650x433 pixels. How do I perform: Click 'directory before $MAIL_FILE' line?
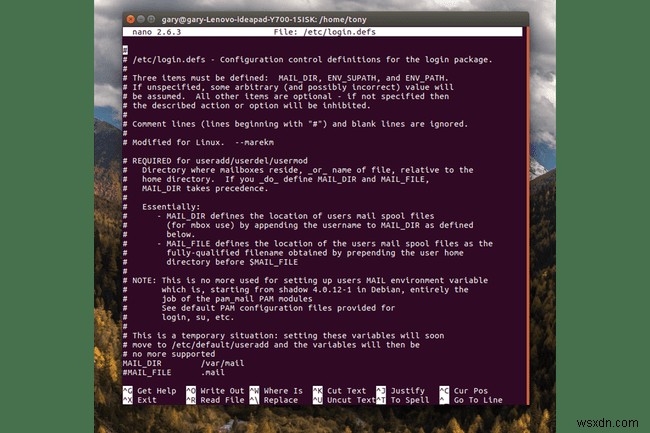[x=210, y=262]
